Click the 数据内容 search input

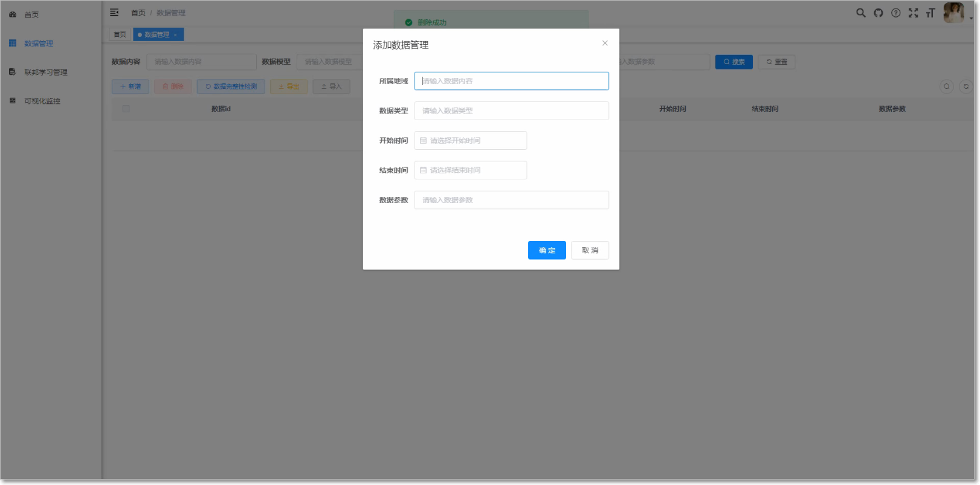click(201, 62)
